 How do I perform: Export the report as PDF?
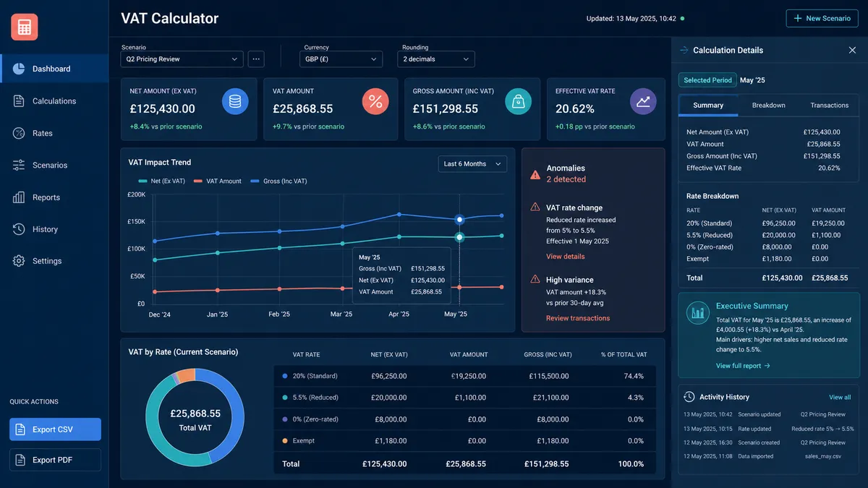click(x=55, y=460)
